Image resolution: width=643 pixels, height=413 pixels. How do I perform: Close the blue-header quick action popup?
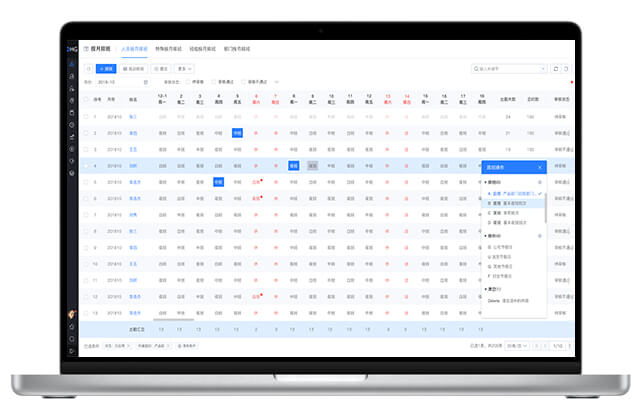[x=540, y=168]
